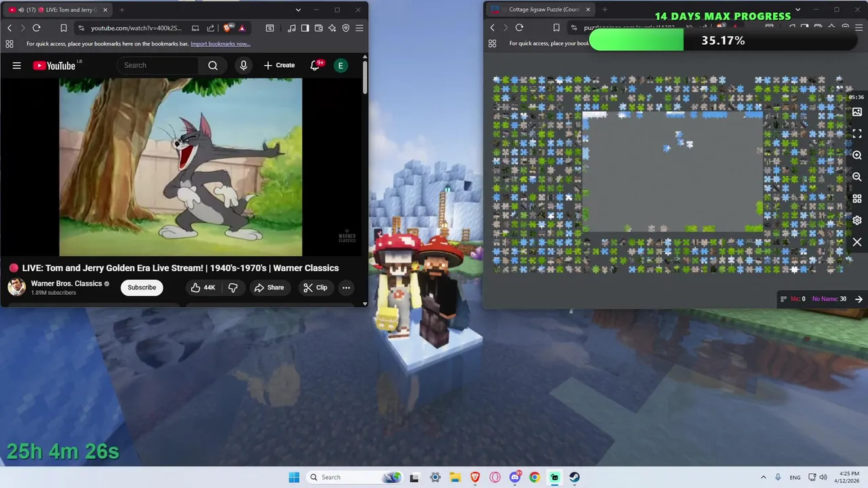868x488 pixels.
Task: Open Brave VPN shield icon
Action: (346, 28)
